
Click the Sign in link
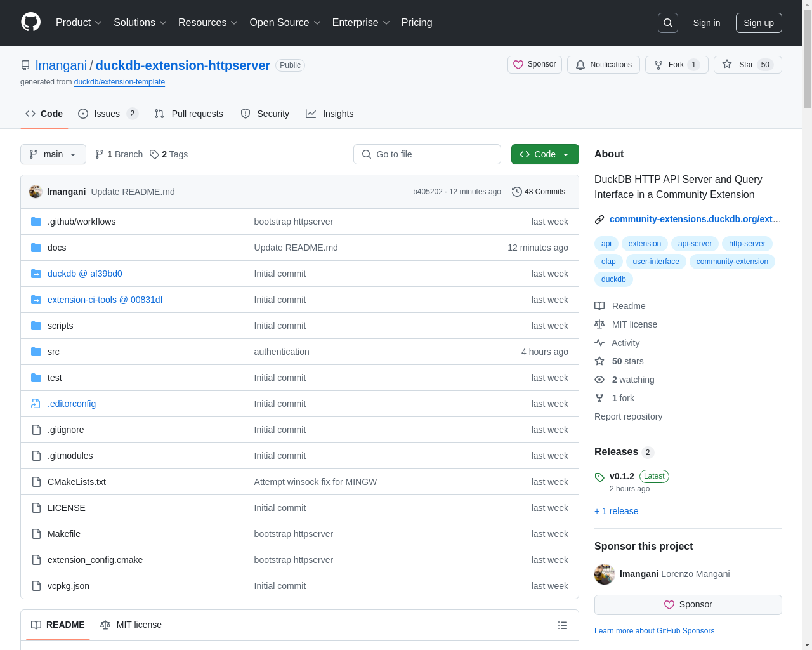pos(707,23)
